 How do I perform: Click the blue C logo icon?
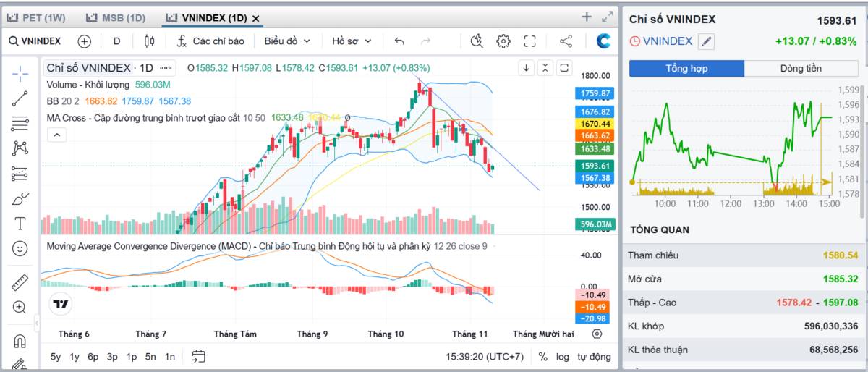[603, 41]
